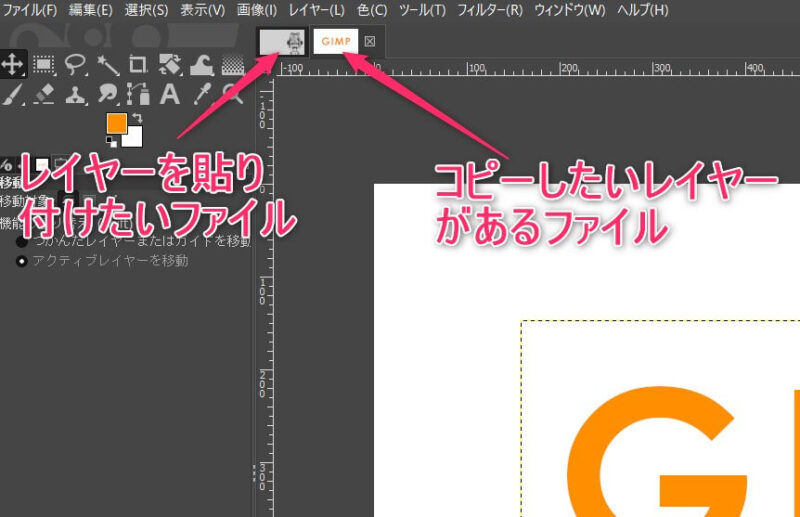
Task: Open the レイヤー(L) menu
Action: [317, 10]
